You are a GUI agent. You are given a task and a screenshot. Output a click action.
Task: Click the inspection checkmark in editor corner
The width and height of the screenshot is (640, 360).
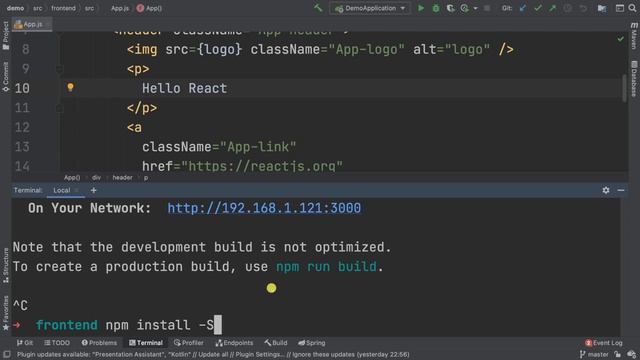(620, 39)
